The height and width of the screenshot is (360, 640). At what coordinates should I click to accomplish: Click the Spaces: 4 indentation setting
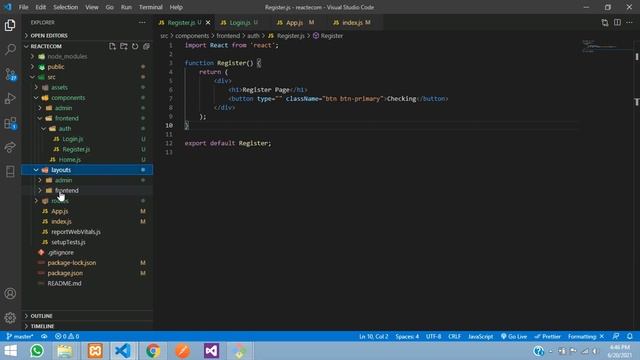coord(407,336)
